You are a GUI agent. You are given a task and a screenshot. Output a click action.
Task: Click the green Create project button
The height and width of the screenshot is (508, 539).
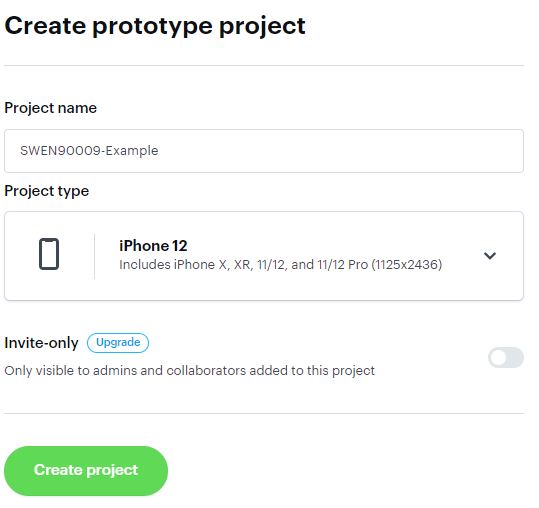86,471
